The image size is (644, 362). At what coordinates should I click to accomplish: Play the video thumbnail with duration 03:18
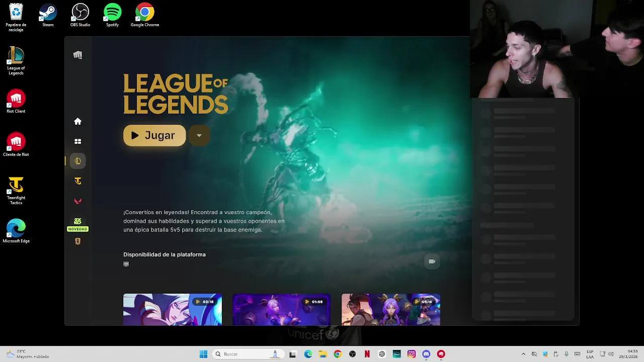coord(173,309)
